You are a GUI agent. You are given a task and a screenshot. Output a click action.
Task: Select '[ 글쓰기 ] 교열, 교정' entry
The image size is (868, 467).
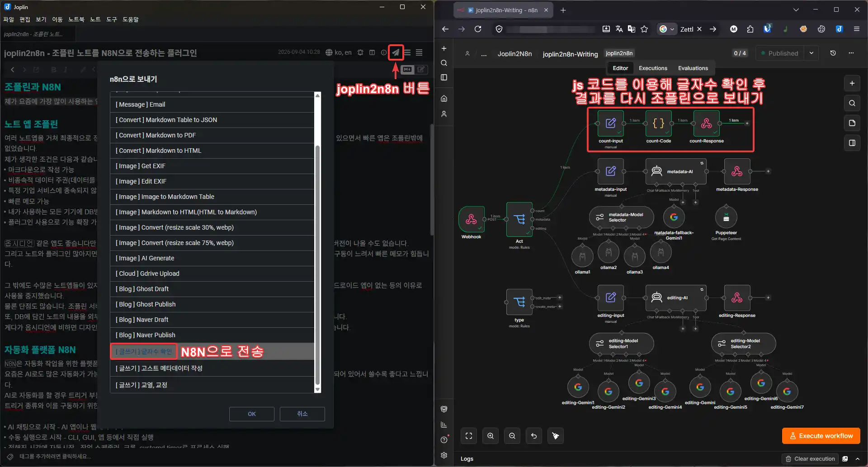pyautogui.click(x=212, y=385)
